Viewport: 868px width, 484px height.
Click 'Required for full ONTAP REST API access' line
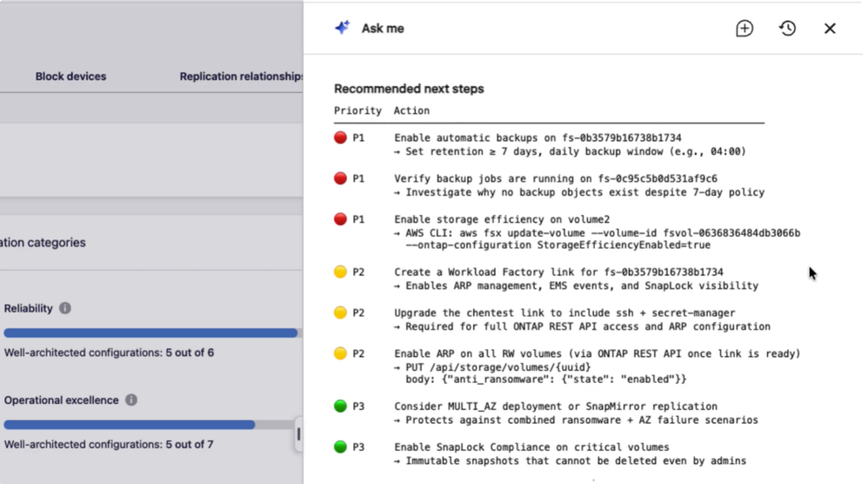click(x=583, y=326)
